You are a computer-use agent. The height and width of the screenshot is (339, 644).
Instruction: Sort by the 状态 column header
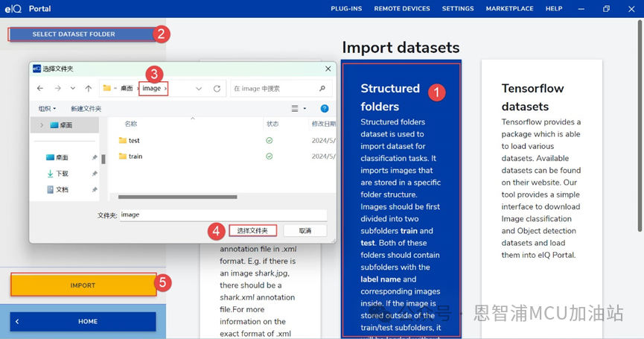(272, 124)
